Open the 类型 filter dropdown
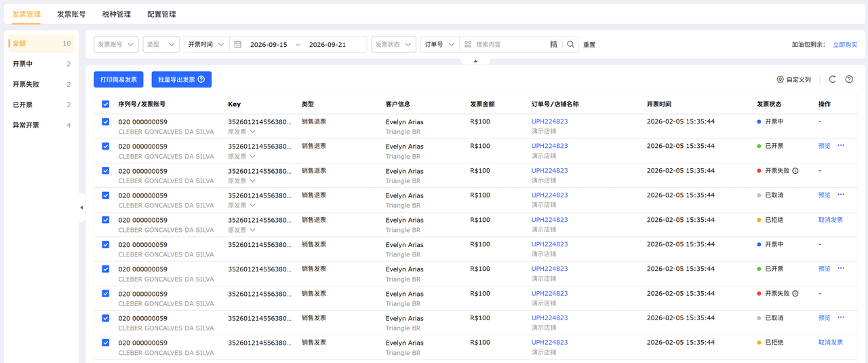Viewport: 868px width, 363px height. 161,44
